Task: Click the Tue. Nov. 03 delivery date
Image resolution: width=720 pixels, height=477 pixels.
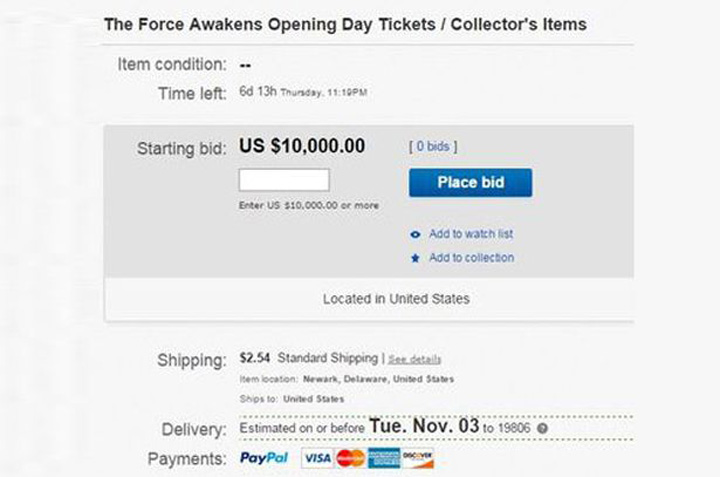Action: (x=424, y=426)
